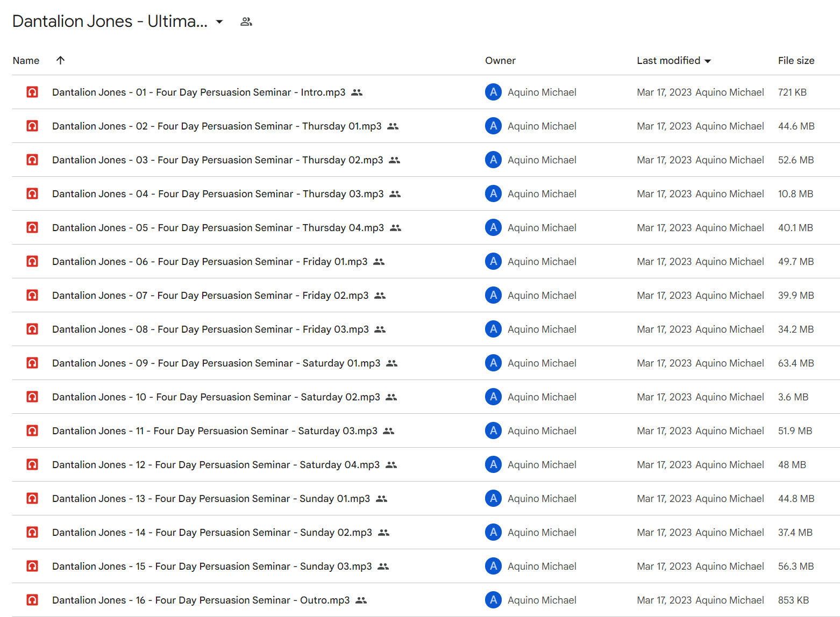840x617 pixels.
Task: Open the folder title dropdown arrow
Action: pyautogui.click(x=219, y=21)
